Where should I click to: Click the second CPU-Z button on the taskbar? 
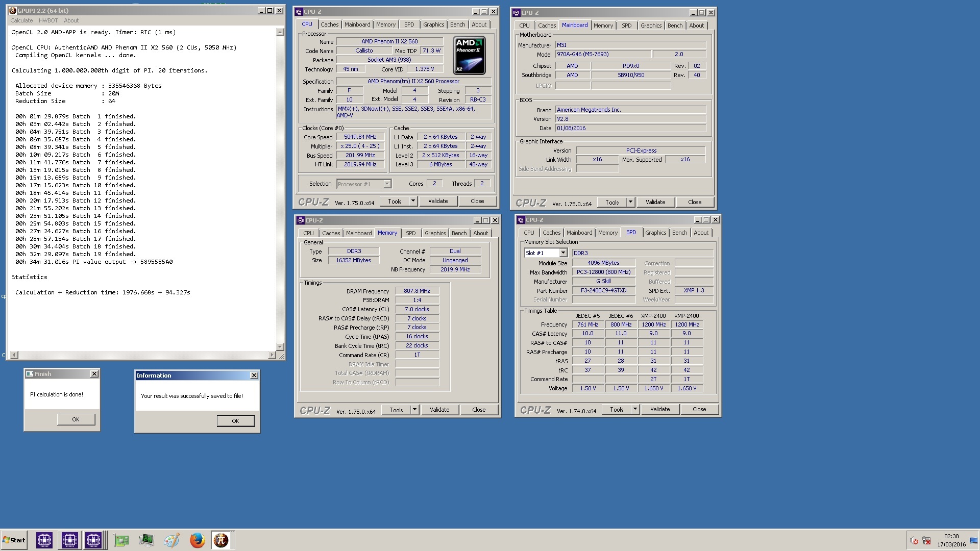click(x=69, y=540)
